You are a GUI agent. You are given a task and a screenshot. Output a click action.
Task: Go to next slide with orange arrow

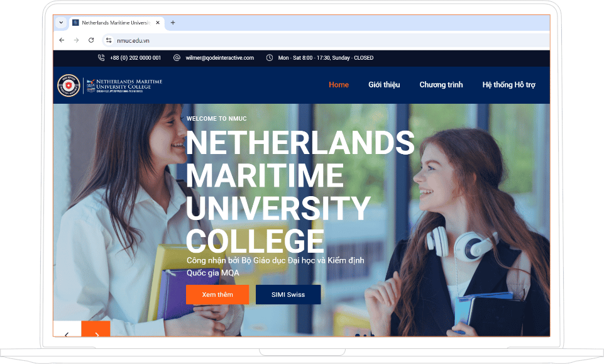coord(96,329)
